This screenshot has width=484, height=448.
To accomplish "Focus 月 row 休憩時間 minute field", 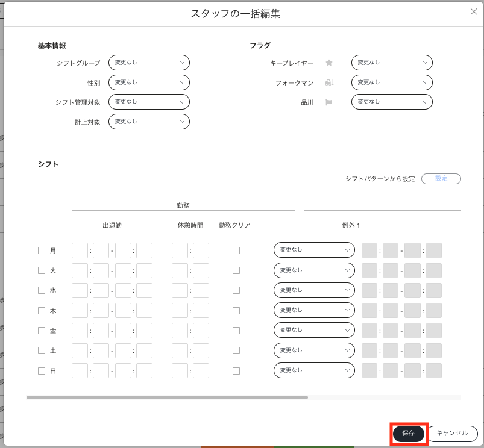I will click(201, 250).
